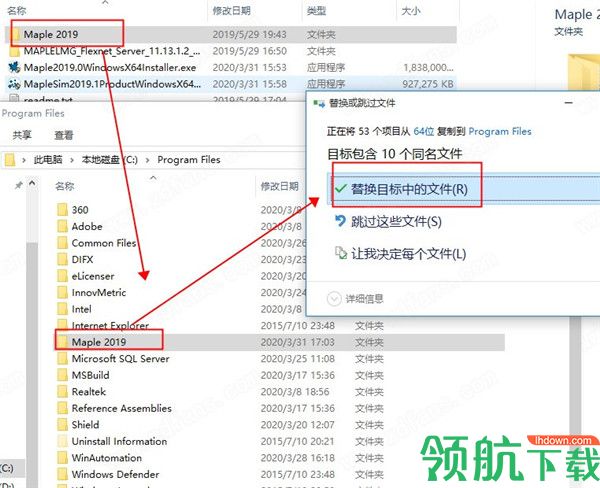Select 2015/7/10 20:21 date for Uninstall Information

(x=297, y=441)
